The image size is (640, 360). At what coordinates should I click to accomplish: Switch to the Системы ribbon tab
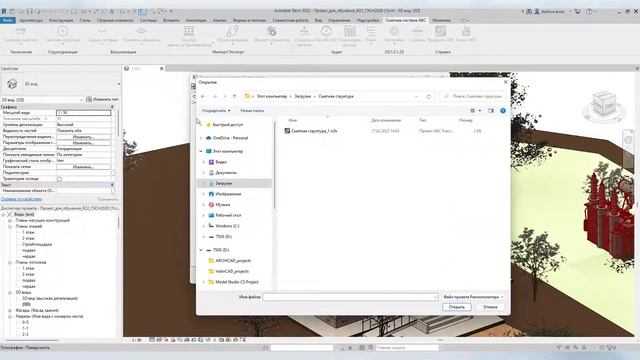point(148,20)
